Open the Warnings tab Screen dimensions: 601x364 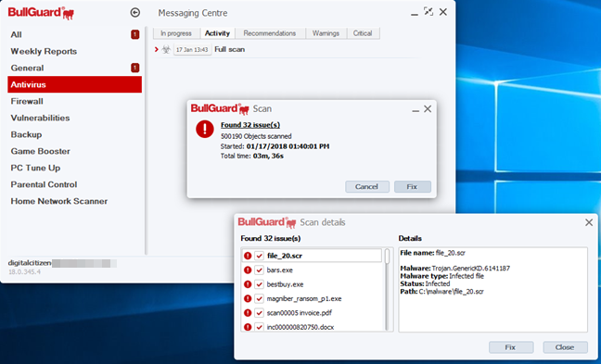coord(326,33)
